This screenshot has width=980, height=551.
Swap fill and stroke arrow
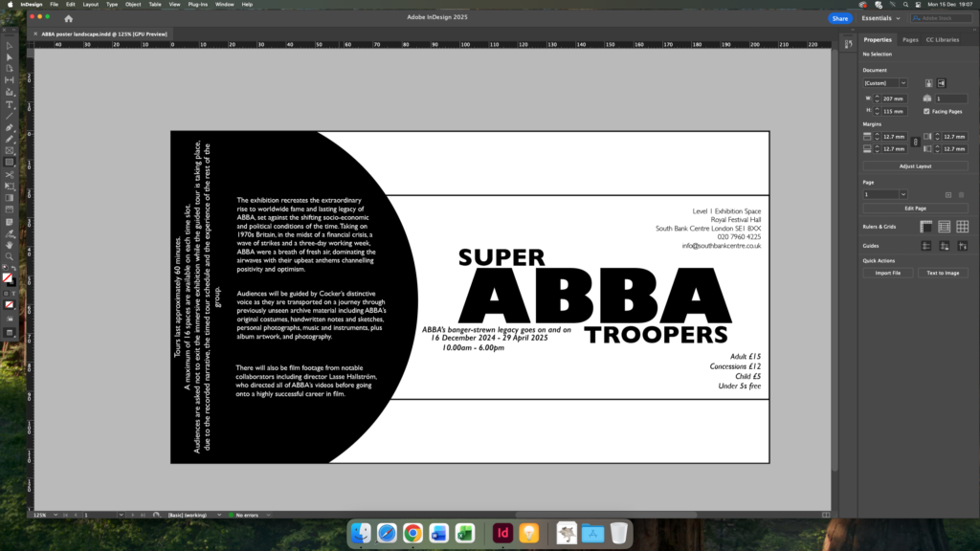click(13, 268)
